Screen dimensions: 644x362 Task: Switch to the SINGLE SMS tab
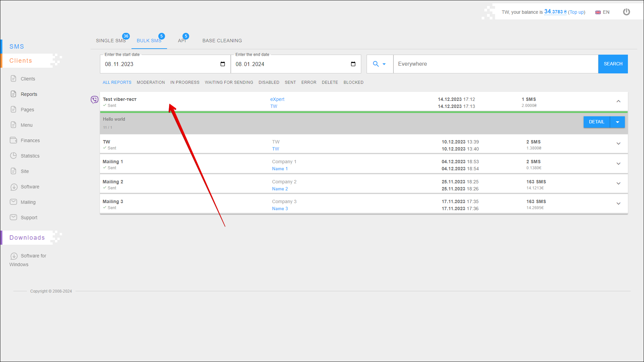click(x=111, y=41)
